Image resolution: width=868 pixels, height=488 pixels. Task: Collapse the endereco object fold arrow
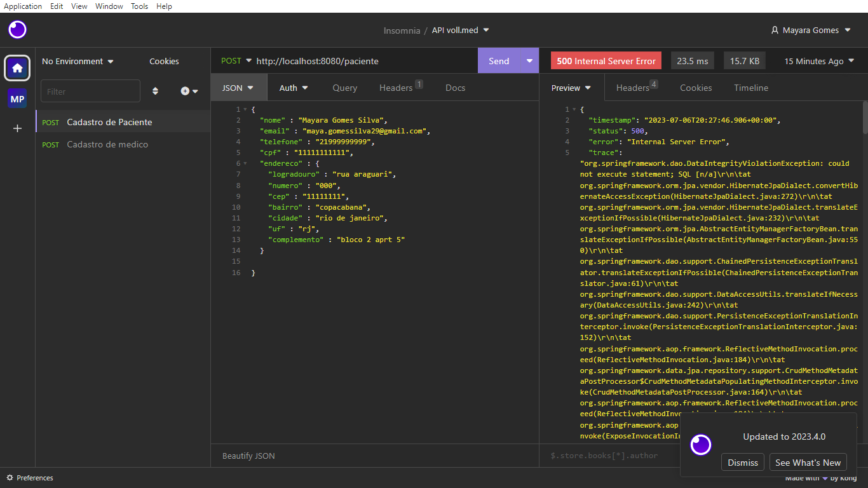[x=245, y=164]
